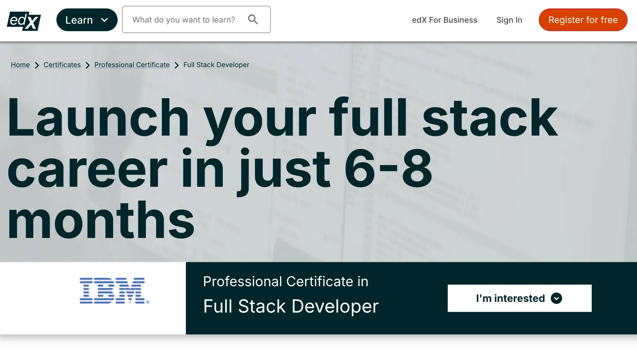Click the Full Stack Developer breadcrumb text
This screenshot has height=364, width=637.
tap(216, 65)
